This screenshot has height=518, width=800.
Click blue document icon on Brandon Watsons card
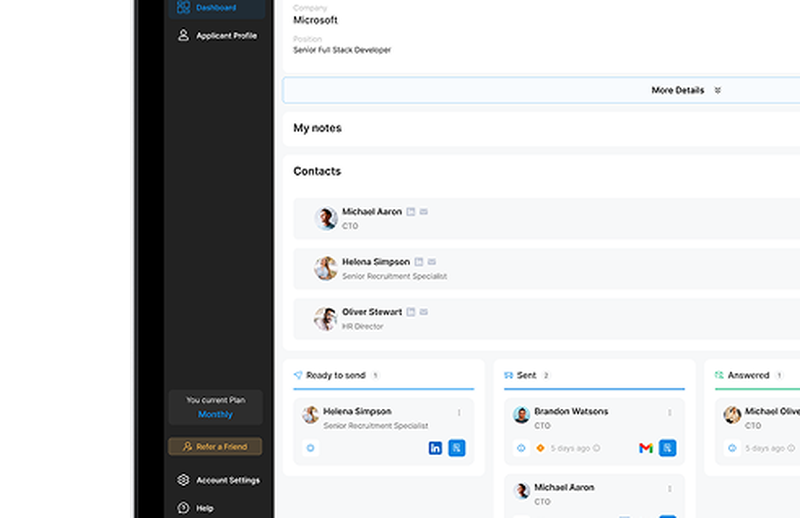667,448
